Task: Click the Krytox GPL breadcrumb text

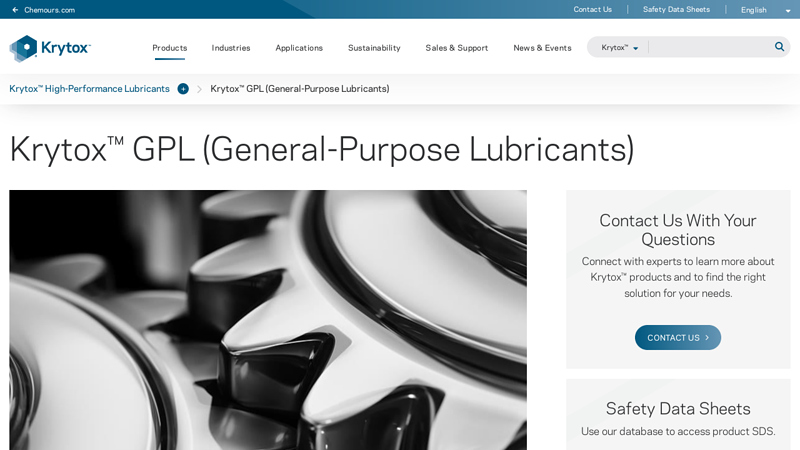Action: tap(299, 89)
